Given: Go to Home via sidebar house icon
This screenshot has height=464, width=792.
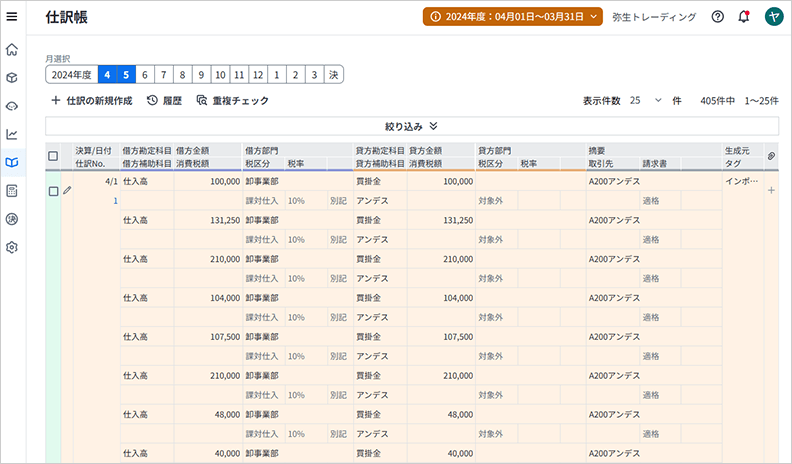Looking at the screenshot, I should [x=12, y=49].
